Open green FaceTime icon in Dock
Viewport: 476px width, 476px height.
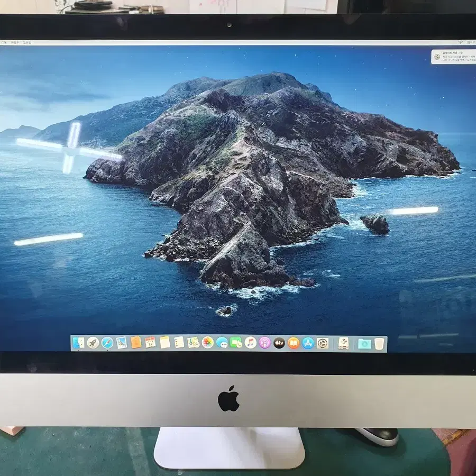coord(236,343)
